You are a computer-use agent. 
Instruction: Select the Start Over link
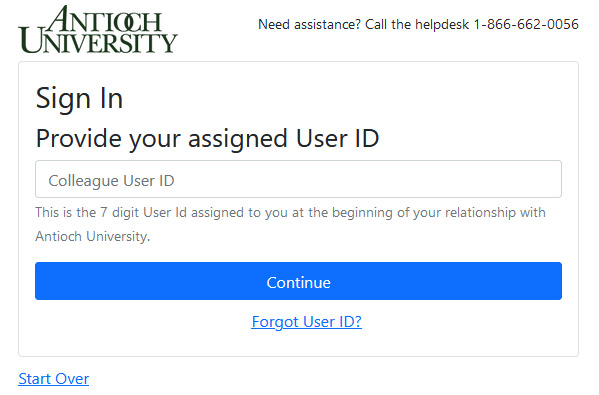[x=53, y=379]
